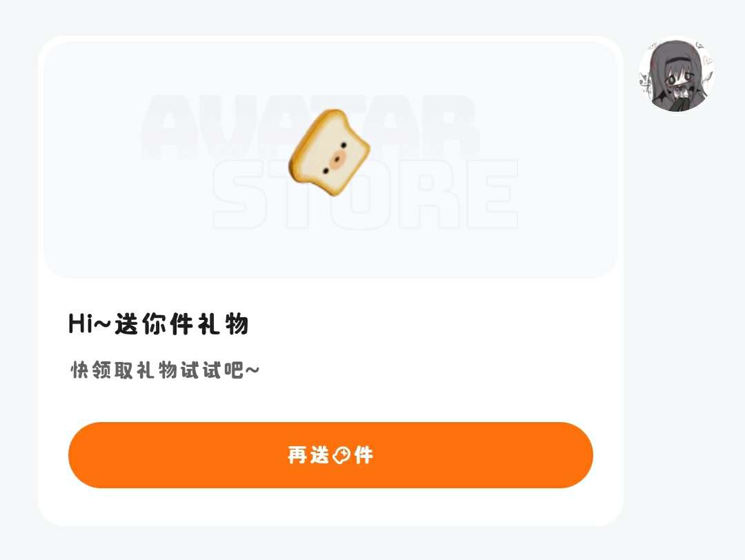
Task: Click the headband on the avatar character
Action: (679, 59)
